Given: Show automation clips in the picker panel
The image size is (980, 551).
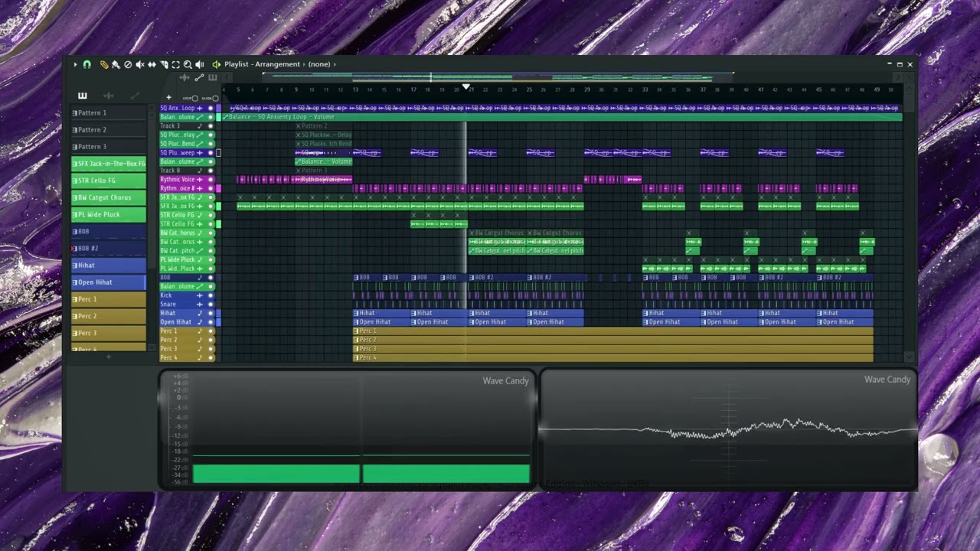Looking at the screenshot, I should click(135, 96).
